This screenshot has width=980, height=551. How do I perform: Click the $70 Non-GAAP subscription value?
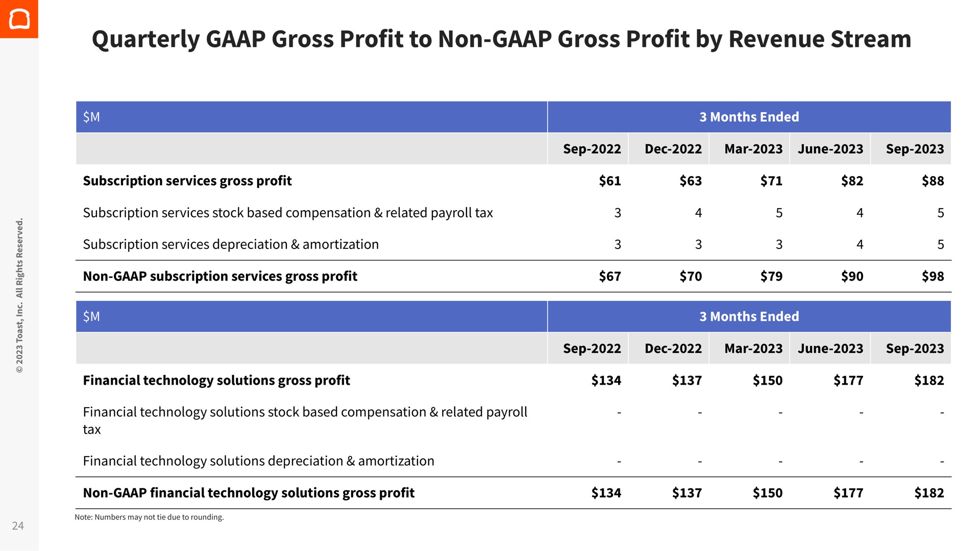pyautogui.click(x=691, y=277)
